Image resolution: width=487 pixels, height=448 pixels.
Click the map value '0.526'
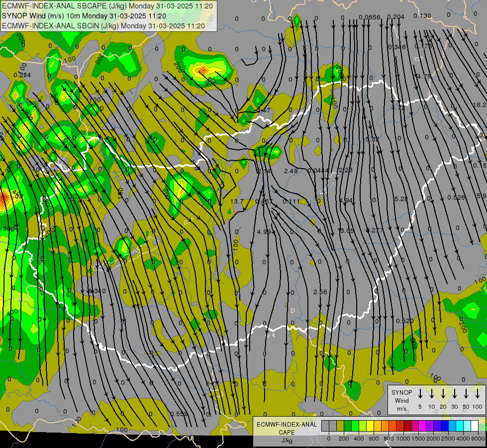click(x=456, y=198)
